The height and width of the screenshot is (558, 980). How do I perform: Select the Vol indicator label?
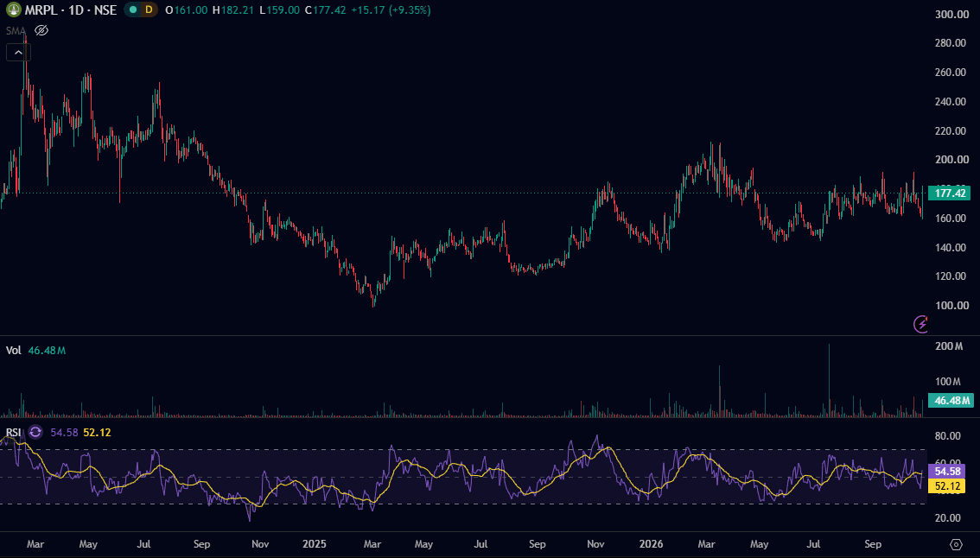(14, 351)
